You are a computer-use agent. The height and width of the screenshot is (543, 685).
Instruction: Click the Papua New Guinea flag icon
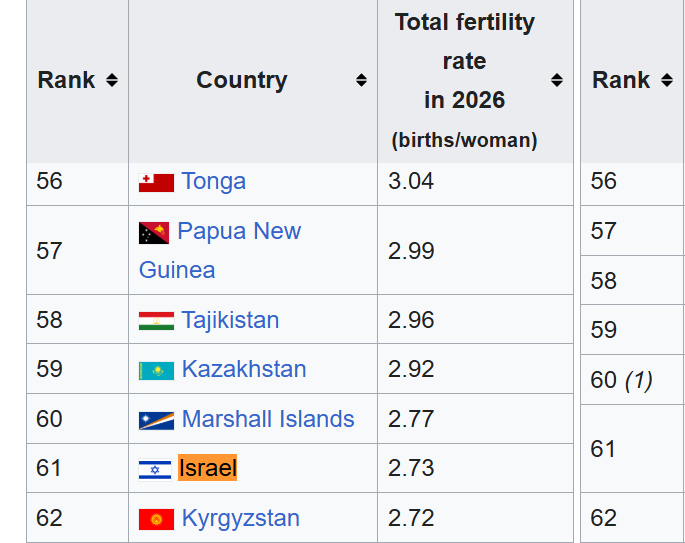click(154, 233)
